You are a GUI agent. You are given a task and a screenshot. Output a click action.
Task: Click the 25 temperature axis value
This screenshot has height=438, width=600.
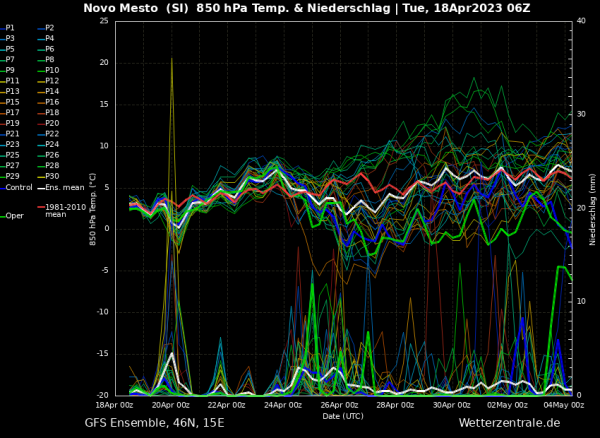pos(104,21)
